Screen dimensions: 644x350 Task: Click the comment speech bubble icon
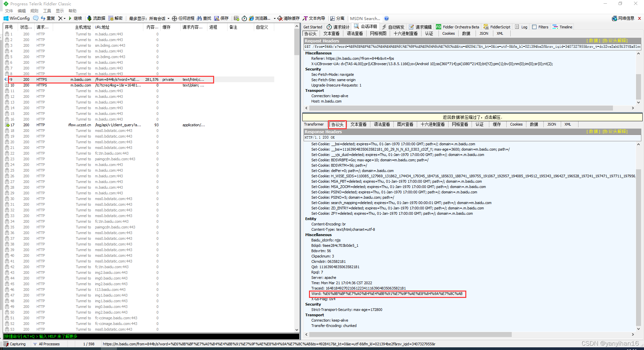click(x=36, y=18)
